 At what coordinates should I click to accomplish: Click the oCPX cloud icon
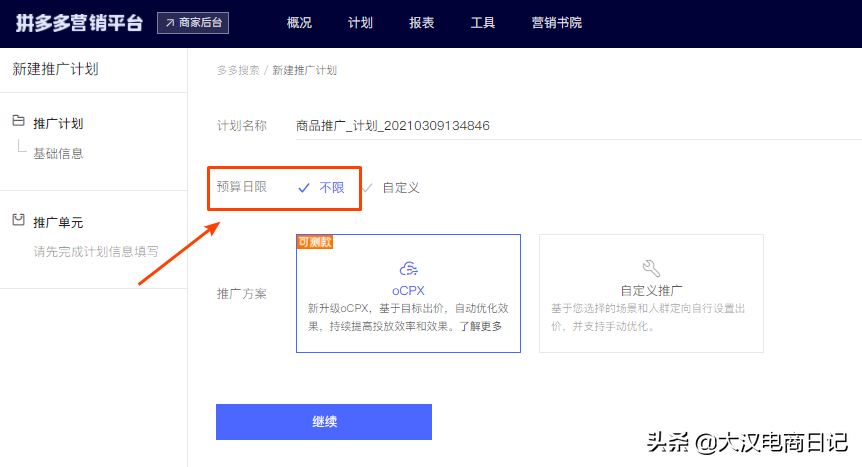click(x=408, y=268)
